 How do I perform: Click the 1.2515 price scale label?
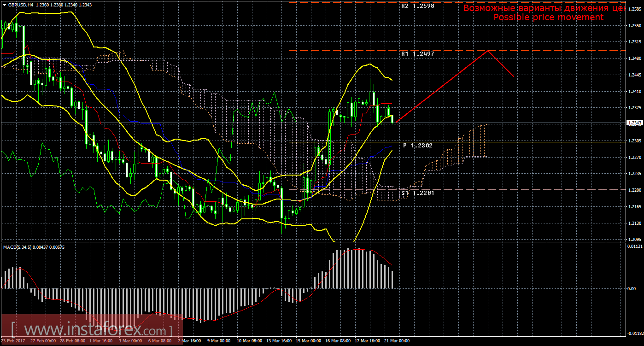pos(635,42)
